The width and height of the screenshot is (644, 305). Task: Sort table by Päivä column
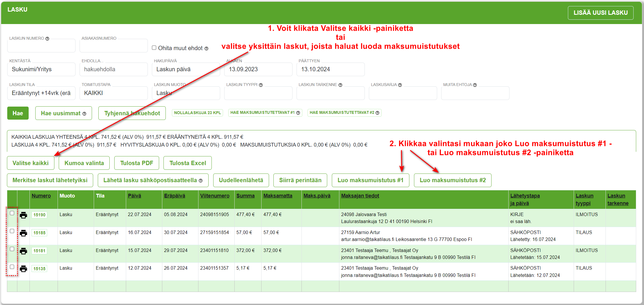pos(135,196)
